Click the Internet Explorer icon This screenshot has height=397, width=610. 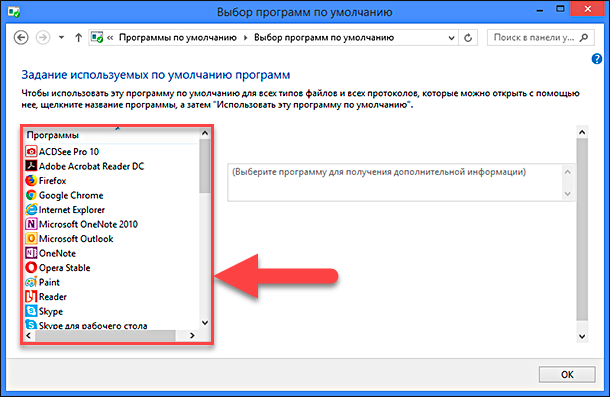click(x=31, y=209)
